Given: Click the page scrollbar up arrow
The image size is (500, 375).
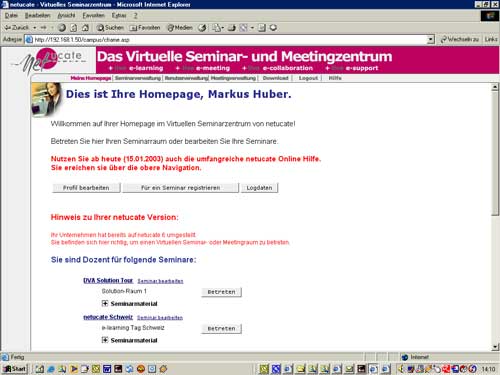Looking at the screenshot, I should click(x=495, y=87).
